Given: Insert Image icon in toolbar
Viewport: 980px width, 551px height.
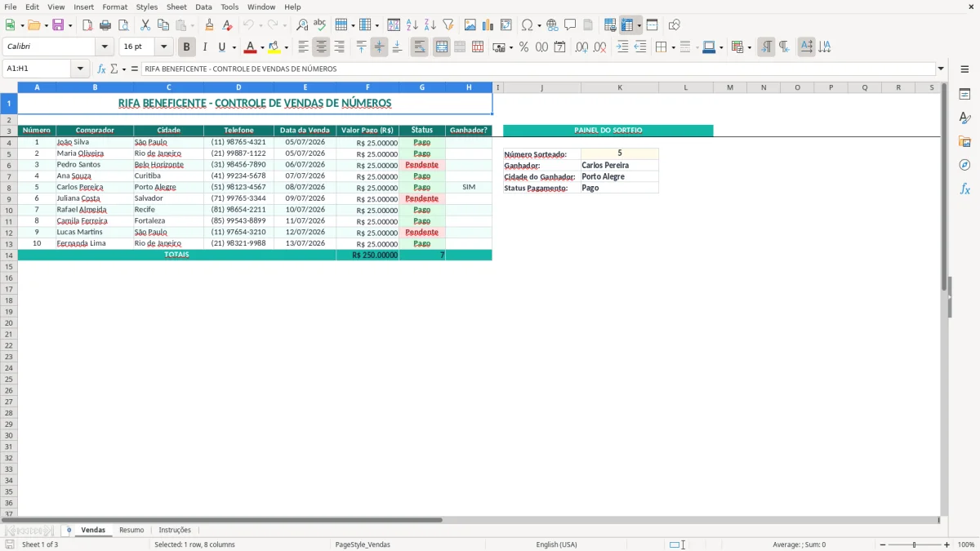Looking at the screenshot, I should pos(470,25).
